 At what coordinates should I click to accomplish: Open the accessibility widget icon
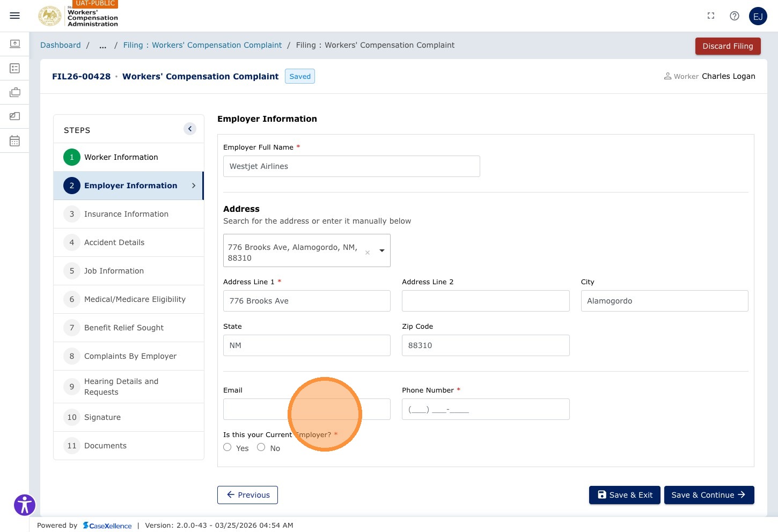click(x=25, y=505)
